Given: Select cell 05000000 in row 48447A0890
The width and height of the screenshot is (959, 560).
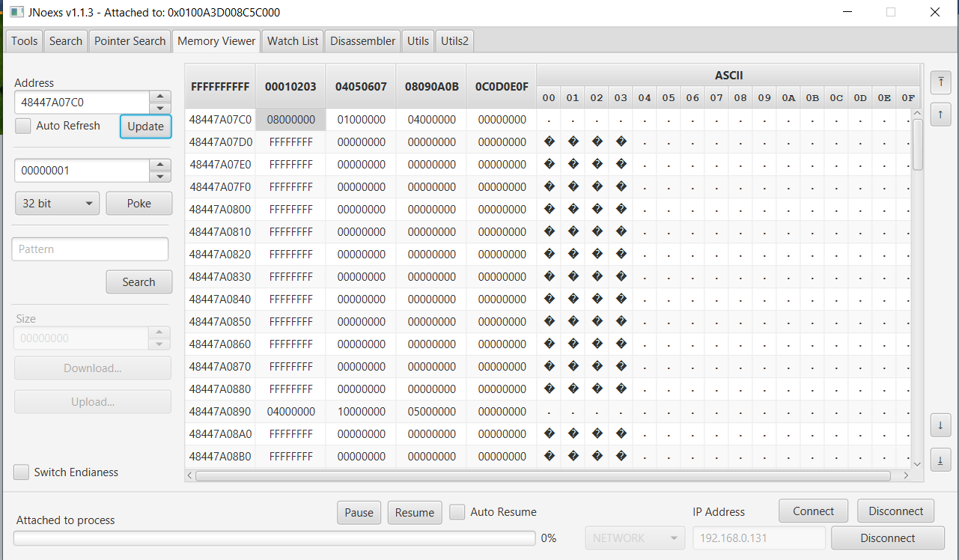Looking at the screenshot, I should (x=431, y=412).
